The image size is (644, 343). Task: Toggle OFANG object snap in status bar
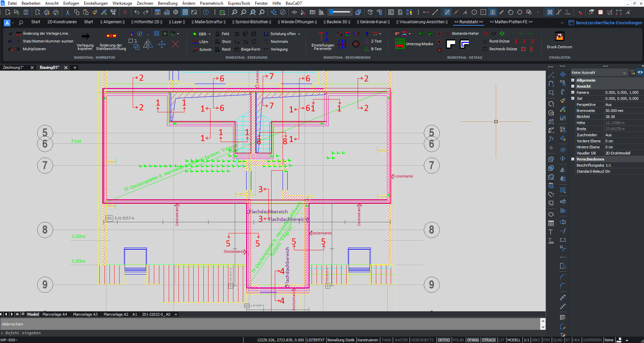pyautogui.click(x=473, y=340)
